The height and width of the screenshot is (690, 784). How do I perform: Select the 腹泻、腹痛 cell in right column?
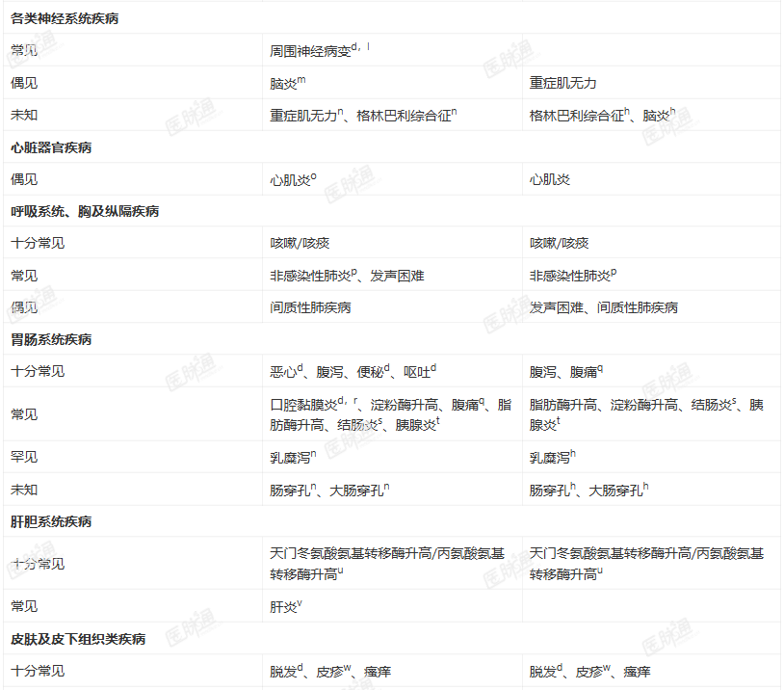(565, 371)
